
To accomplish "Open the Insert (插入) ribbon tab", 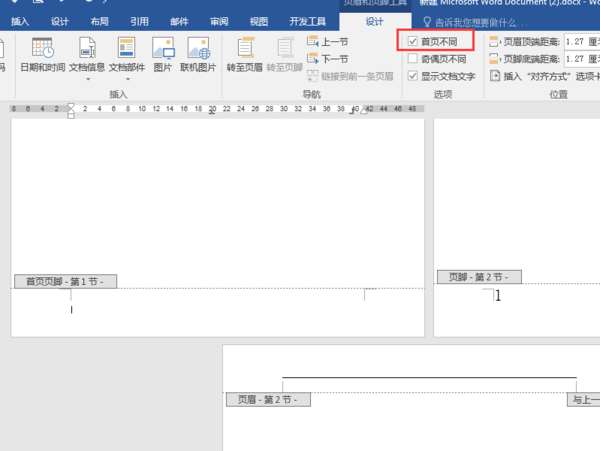I will click(x=20, y=22).
